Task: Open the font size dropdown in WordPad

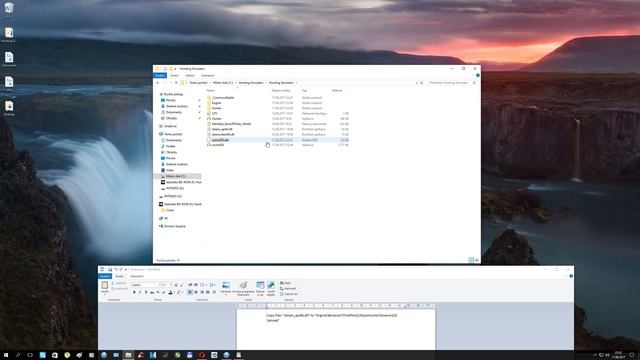Action: tap(170, 284)
